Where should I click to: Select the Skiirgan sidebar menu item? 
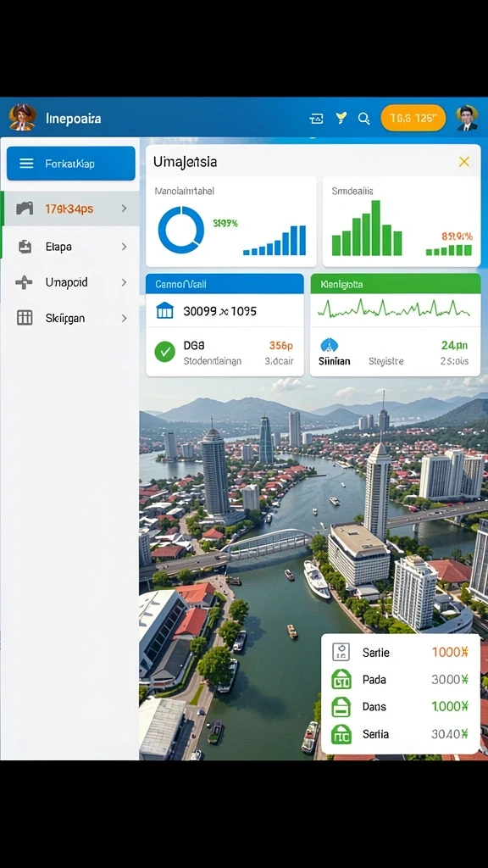point(71,318)
